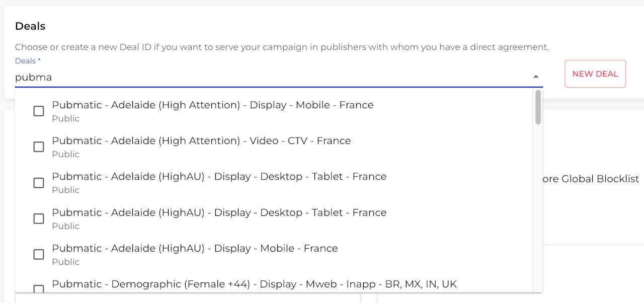Click 'Public' label under High Attention Video CTV
Viewport: 644px width, 303px height.
click(66, 155)
